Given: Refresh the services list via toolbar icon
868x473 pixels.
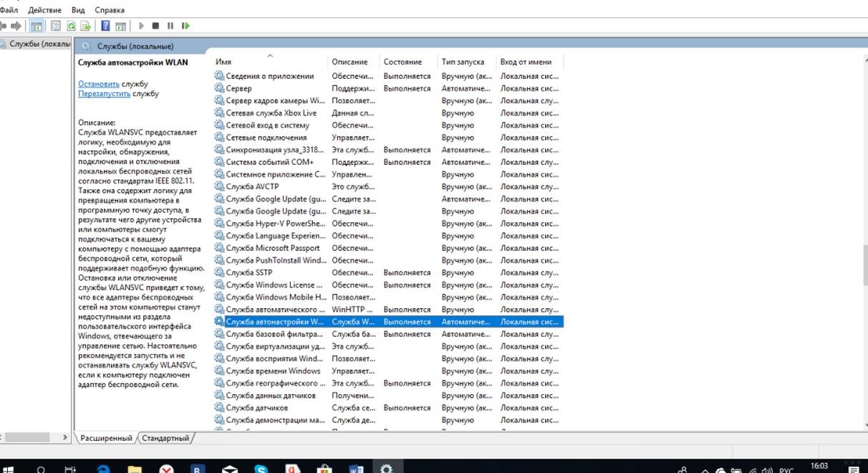Looking at the screenshot, I should (x=71, y=26).
